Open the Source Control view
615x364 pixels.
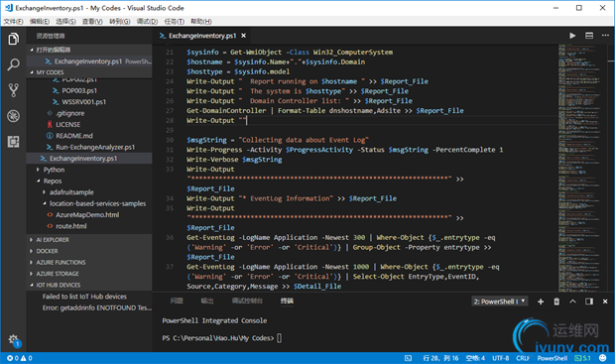point(13,90)
